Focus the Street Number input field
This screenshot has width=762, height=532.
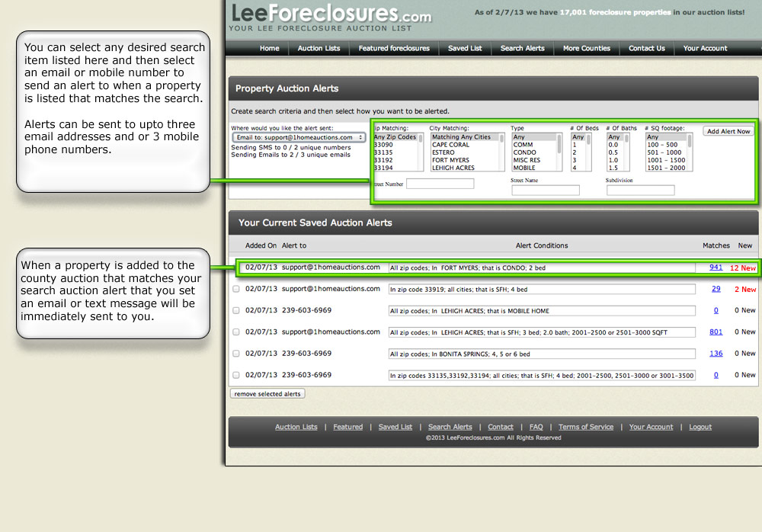[x=440, y=184]
